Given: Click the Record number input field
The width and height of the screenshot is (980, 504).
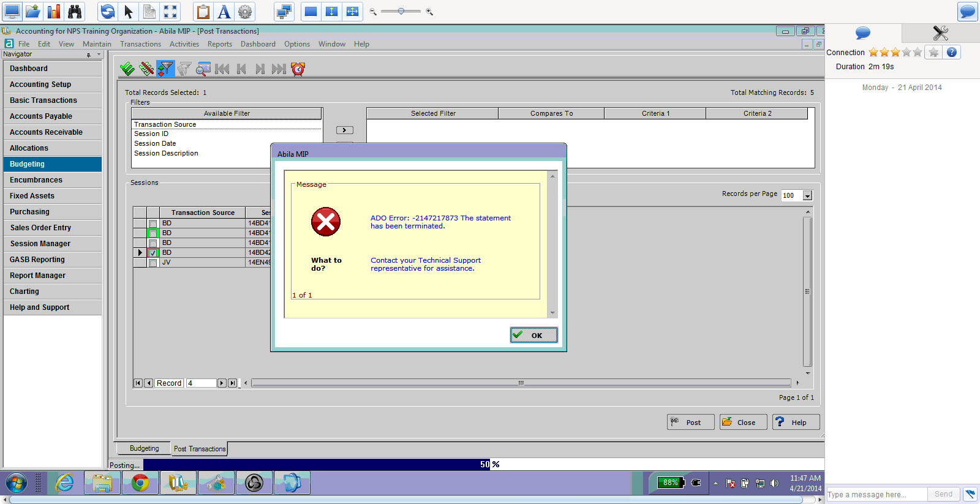Looking at the screenshot, I should click(x=201, y=383).
